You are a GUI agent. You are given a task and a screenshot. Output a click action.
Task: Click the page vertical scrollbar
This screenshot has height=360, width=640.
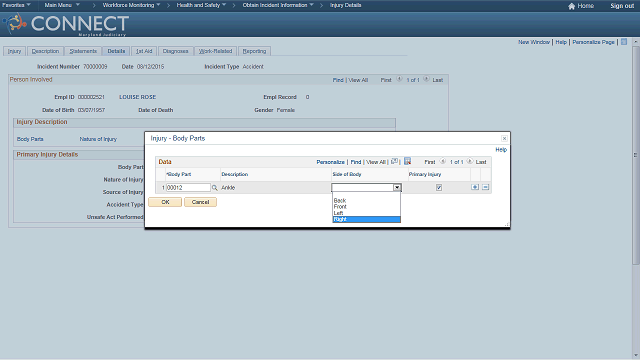[x=636, y=155]
